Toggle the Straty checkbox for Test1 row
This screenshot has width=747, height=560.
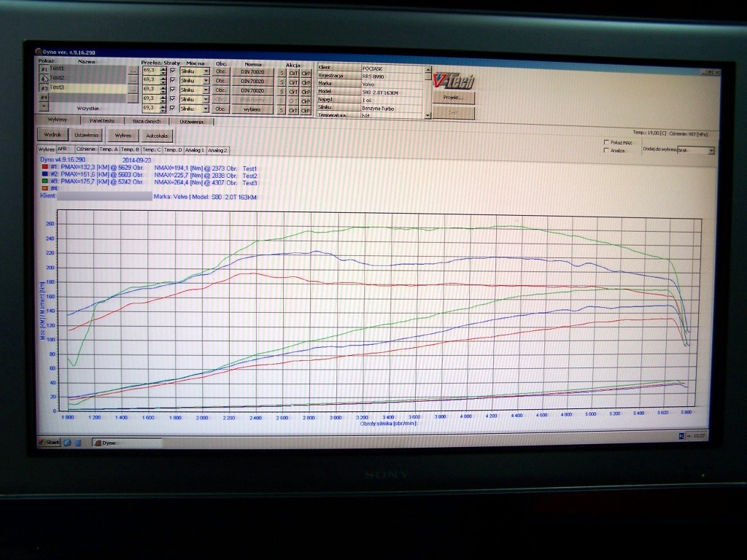[173, 71]
